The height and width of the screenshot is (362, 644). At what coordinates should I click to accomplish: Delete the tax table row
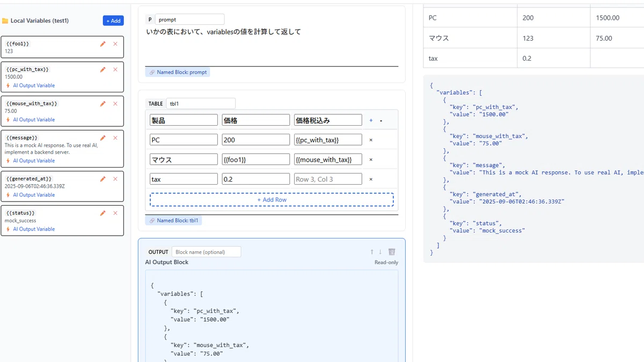tap(371, 179)
